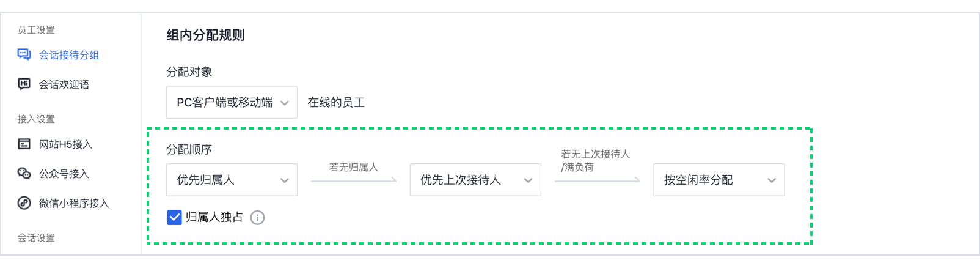
Task: Go to 会话欢迎语 menu item
Action: 64,84
